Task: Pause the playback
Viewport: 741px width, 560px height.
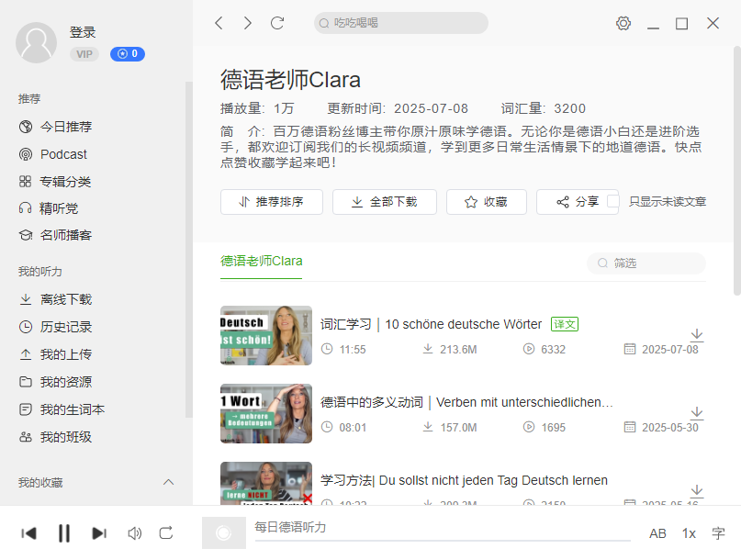Action: coord(63,533)
